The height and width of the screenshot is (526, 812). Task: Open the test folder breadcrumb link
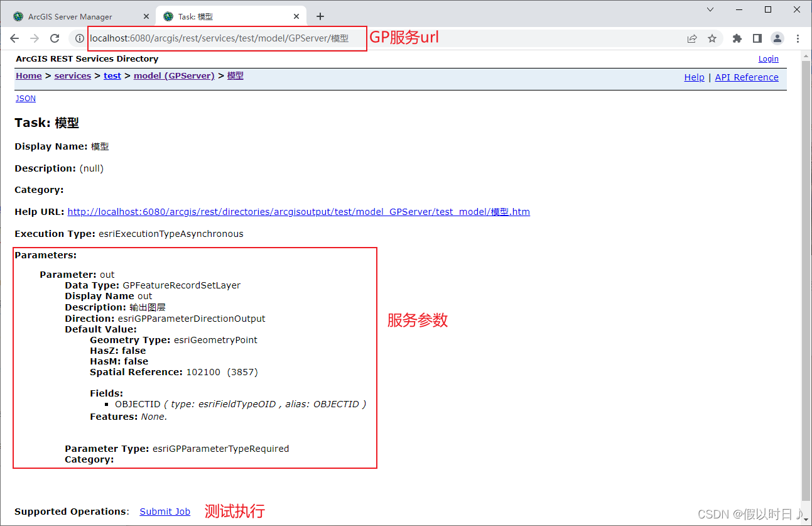click(112, 75)
